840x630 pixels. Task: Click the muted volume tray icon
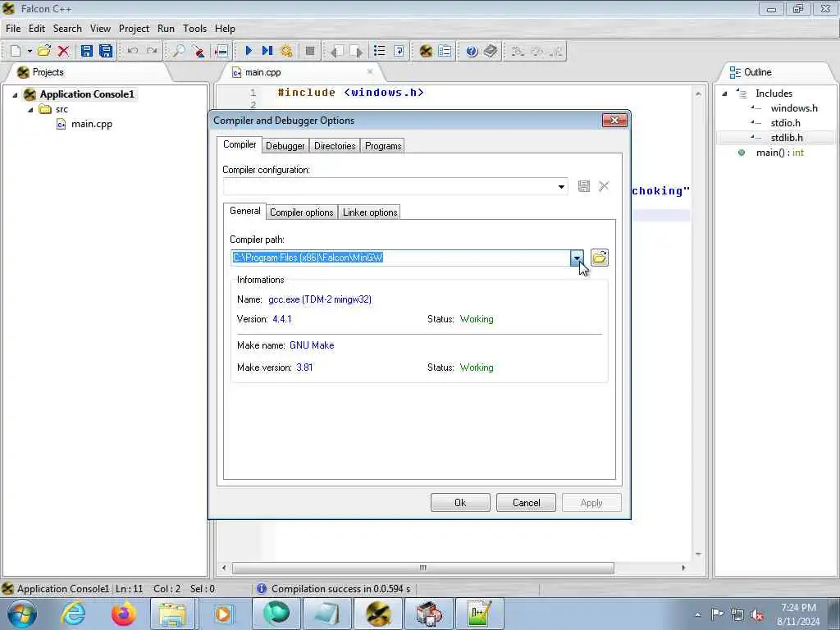click(x=757, y=615)
